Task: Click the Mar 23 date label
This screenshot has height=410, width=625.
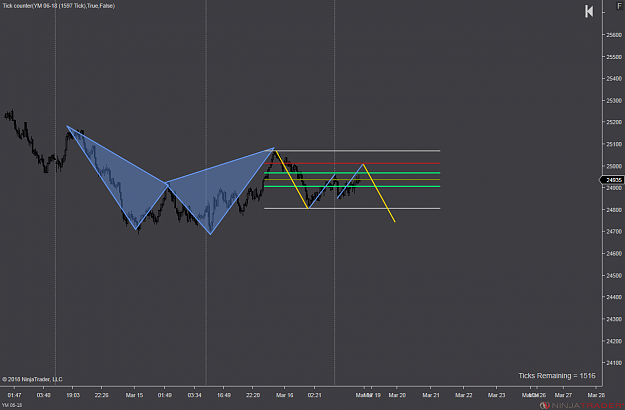Action: click(496, 395)
